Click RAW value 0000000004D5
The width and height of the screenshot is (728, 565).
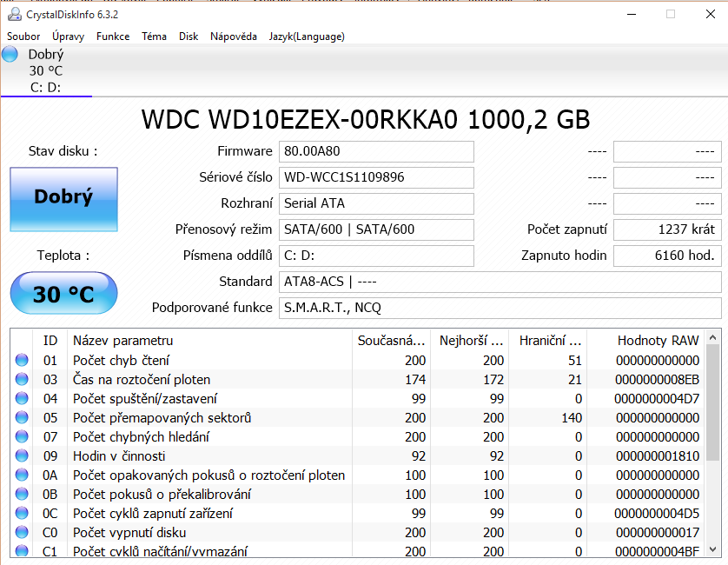pos(657,513)
